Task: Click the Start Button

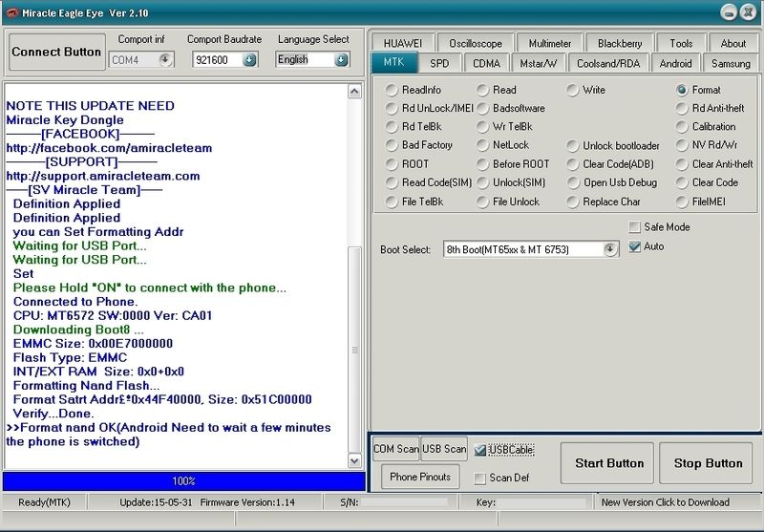Action: (609, 463)
